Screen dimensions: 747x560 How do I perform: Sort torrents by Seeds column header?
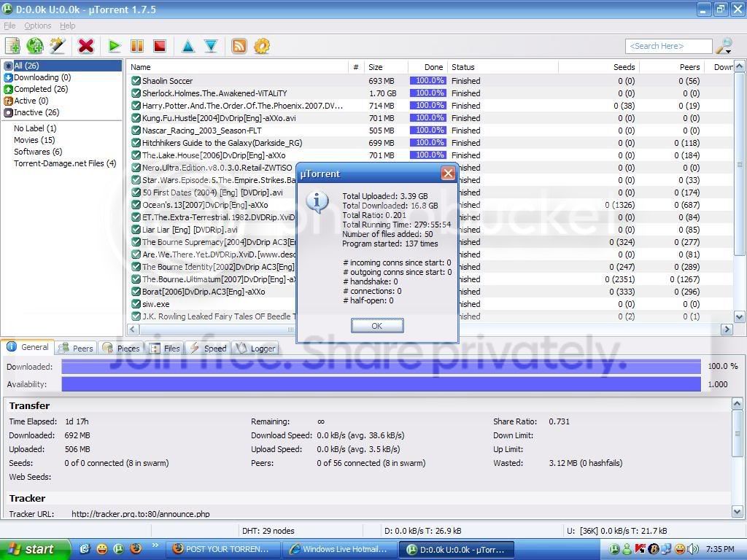(598, 67)
